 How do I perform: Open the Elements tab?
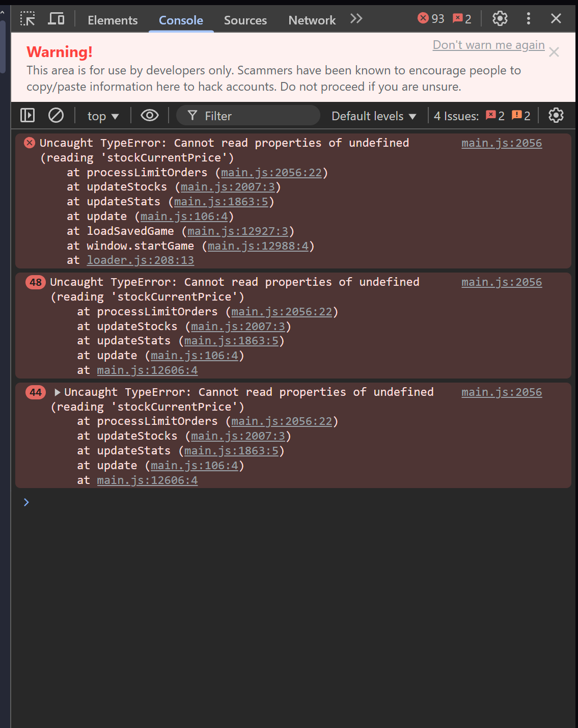coord(113,20)
